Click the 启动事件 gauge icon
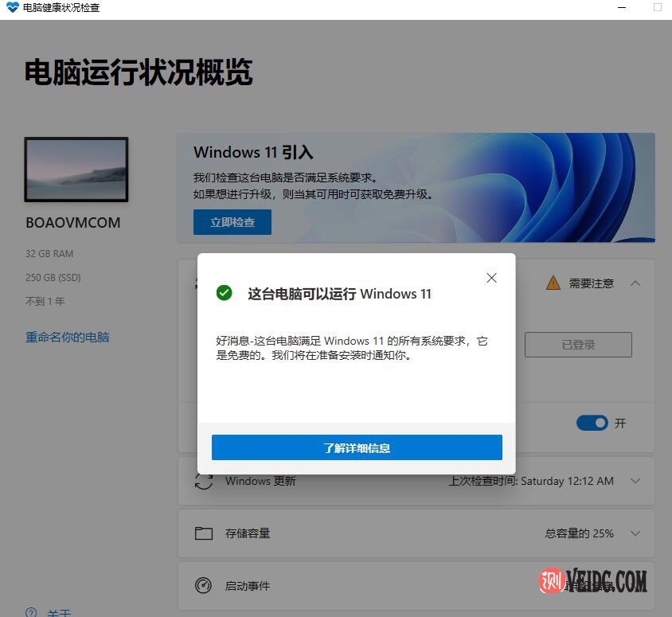672x617 pixels. pyautogui.click(x=204, y=586)
